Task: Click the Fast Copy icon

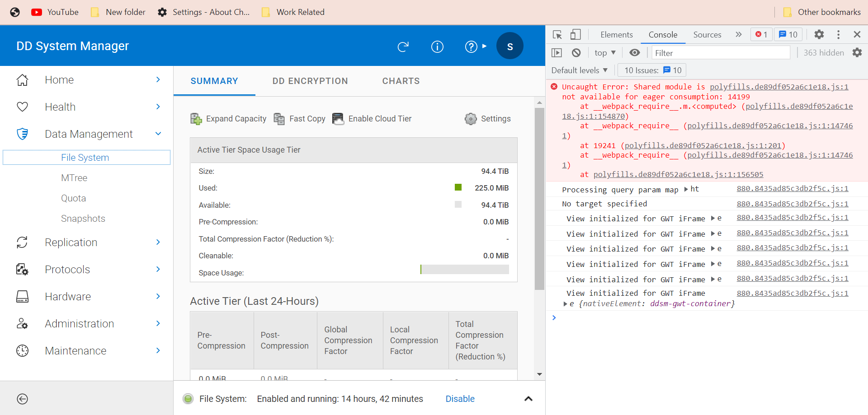Action: click(x=279, y=119)
